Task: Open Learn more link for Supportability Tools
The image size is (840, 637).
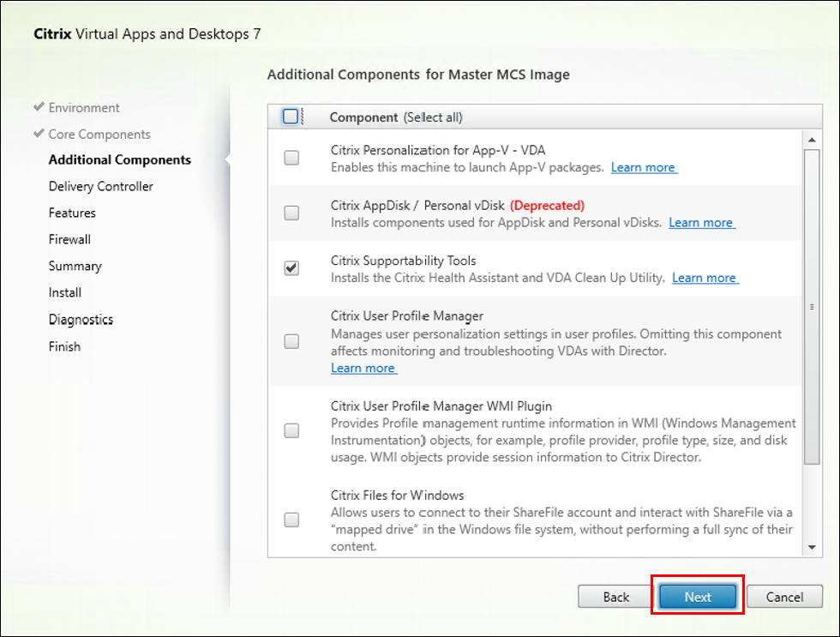Action: click(x=705, y=278)
